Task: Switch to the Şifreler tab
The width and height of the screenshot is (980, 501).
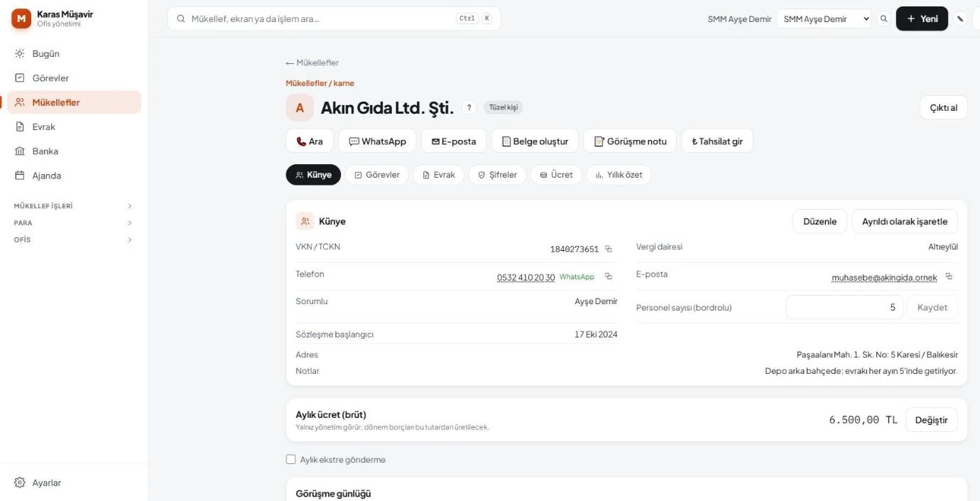Action: 497,175
